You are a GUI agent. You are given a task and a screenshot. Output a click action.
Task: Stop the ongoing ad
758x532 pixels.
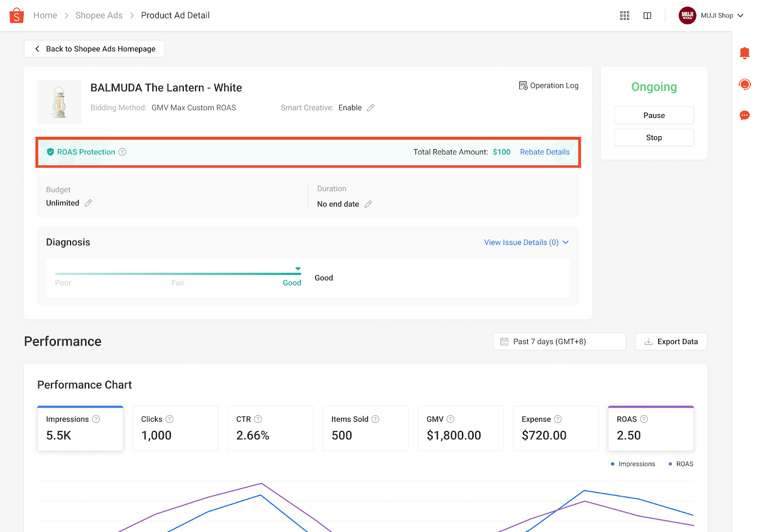coord(654,138)
